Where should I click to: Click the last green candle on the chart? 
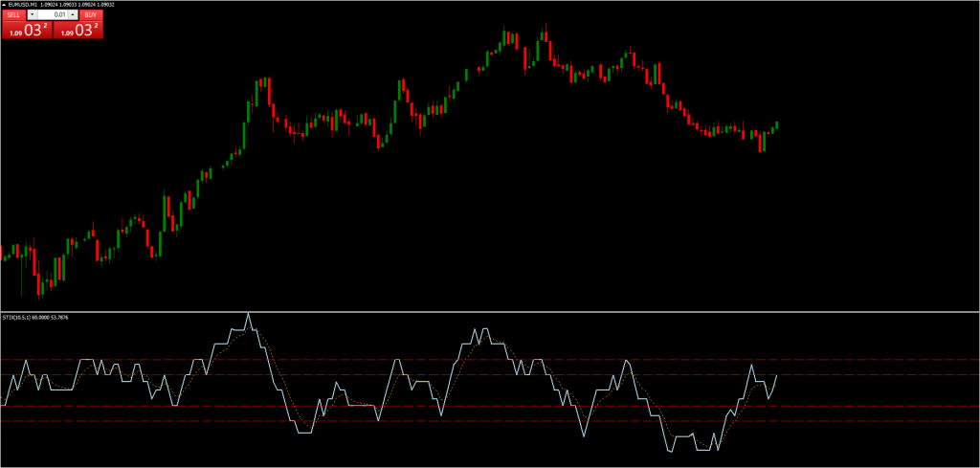click(x=777, y=124)
